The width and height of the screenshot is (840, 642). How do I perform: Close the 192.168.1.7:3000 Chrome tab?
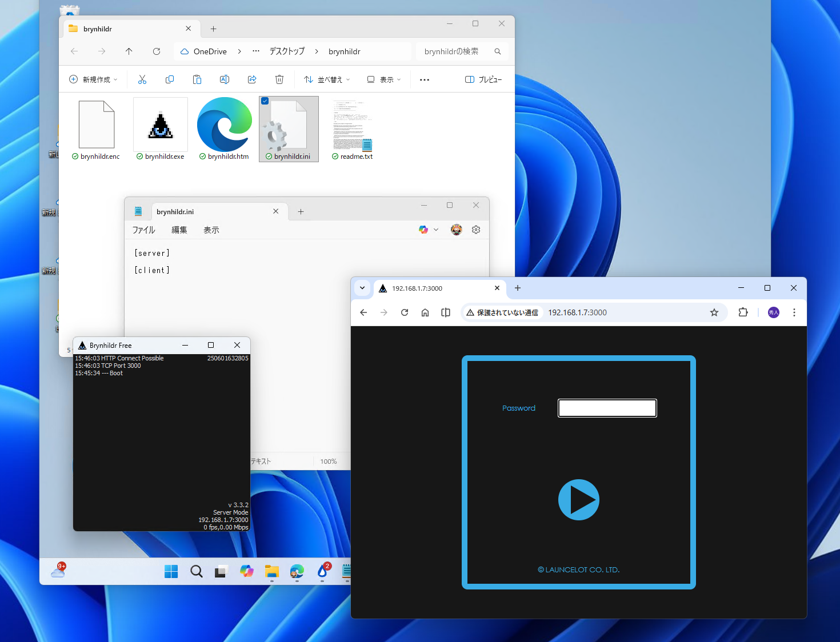click(497, 288)
